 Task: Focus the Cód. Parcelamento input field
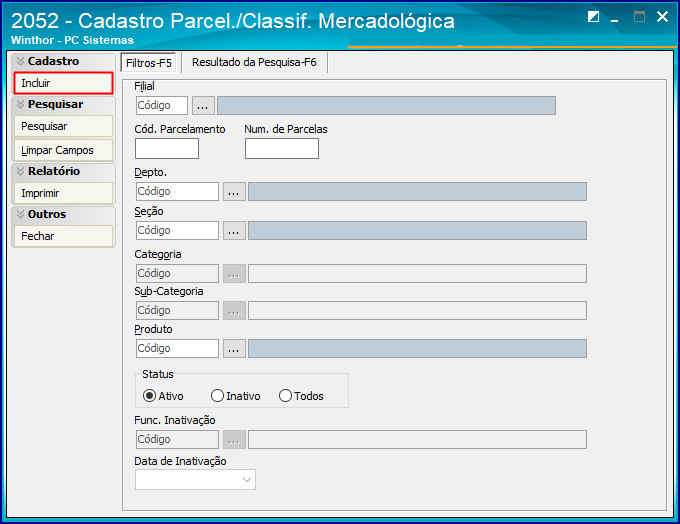tap(167, 149)
